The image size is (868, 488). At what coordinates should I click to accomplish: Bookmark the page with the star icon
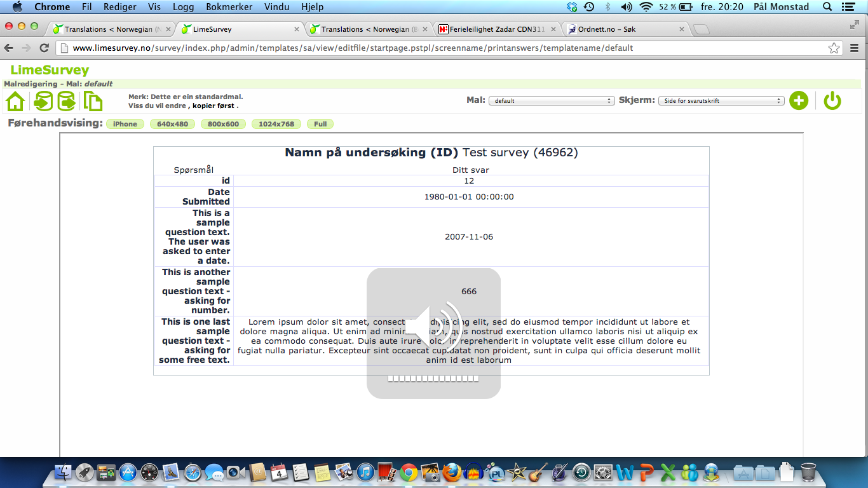pos(834,48)
